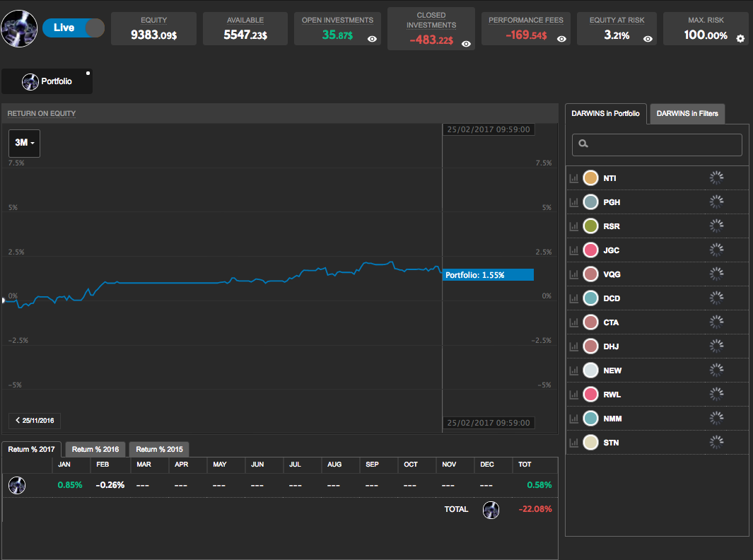Image resolution: width=753 pixels, height=560 pixels.
Task: Open the 3M timeframe dropdown
Action: [24, 143]
